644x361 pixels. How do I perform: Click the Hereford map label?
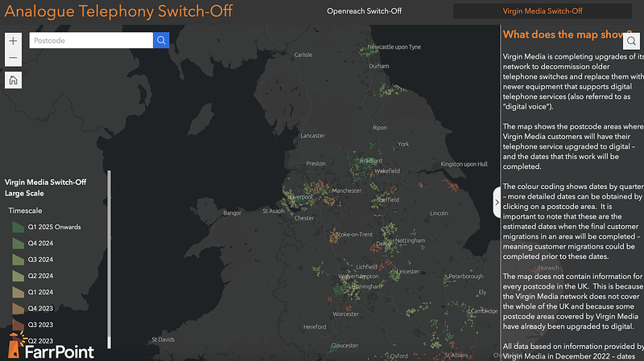point(315,327)
